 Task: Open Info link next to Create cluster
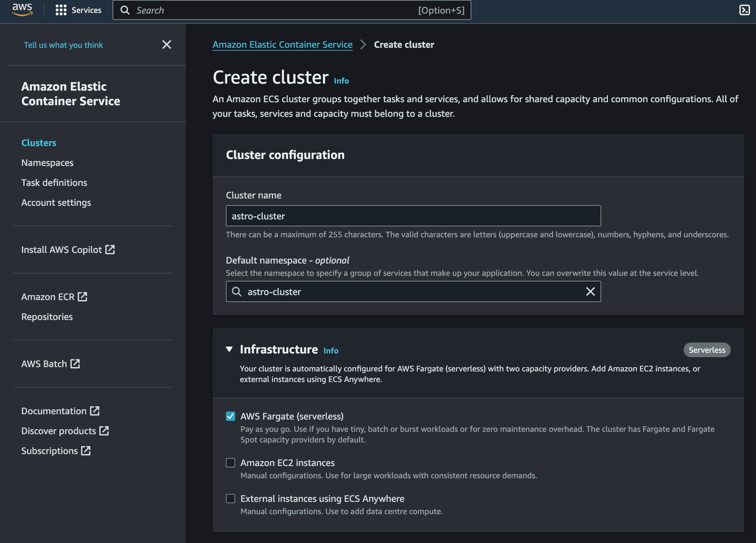tap(341, 81)
